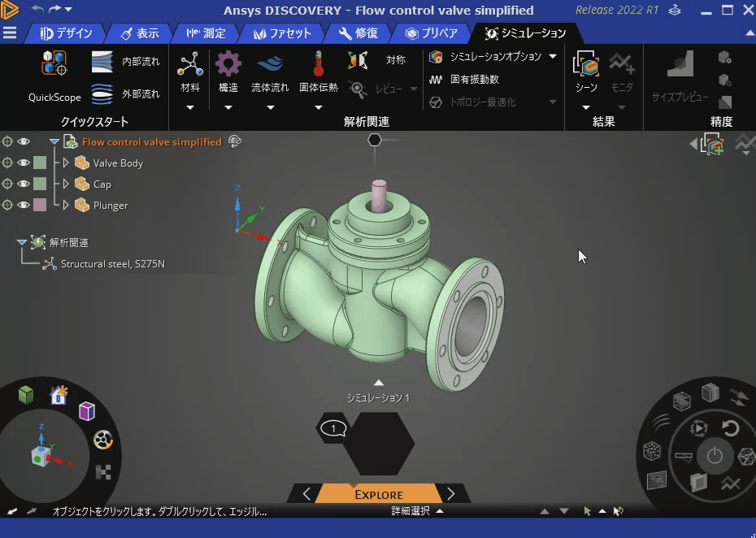Click the next stage arrow right of EXPLORE
This screenshot has height=538, width=756.
point(450,493)
